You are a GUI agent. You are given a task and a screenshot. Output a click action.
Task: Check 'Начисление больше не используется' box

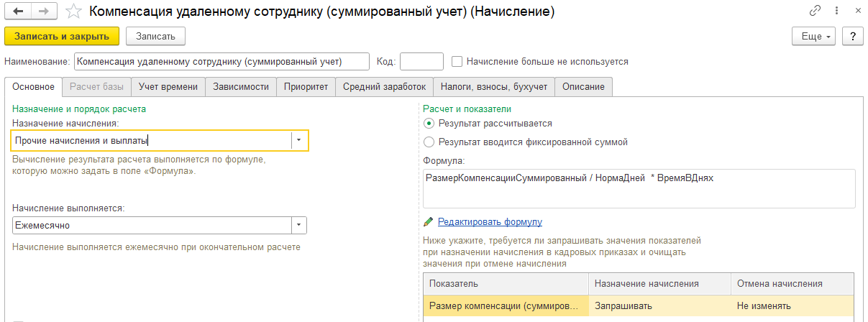[457, 62]
